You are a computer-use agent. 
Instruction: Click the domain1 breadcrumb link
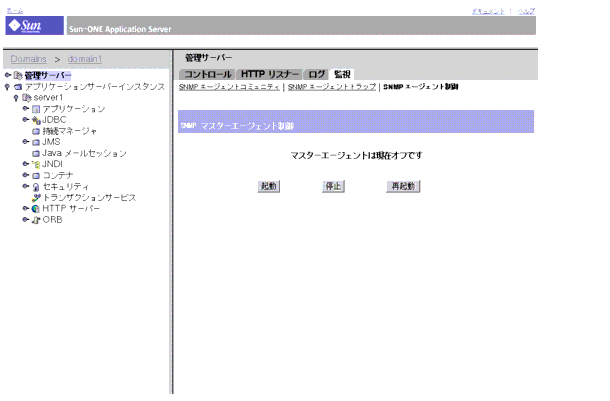[x=85, y=59]
